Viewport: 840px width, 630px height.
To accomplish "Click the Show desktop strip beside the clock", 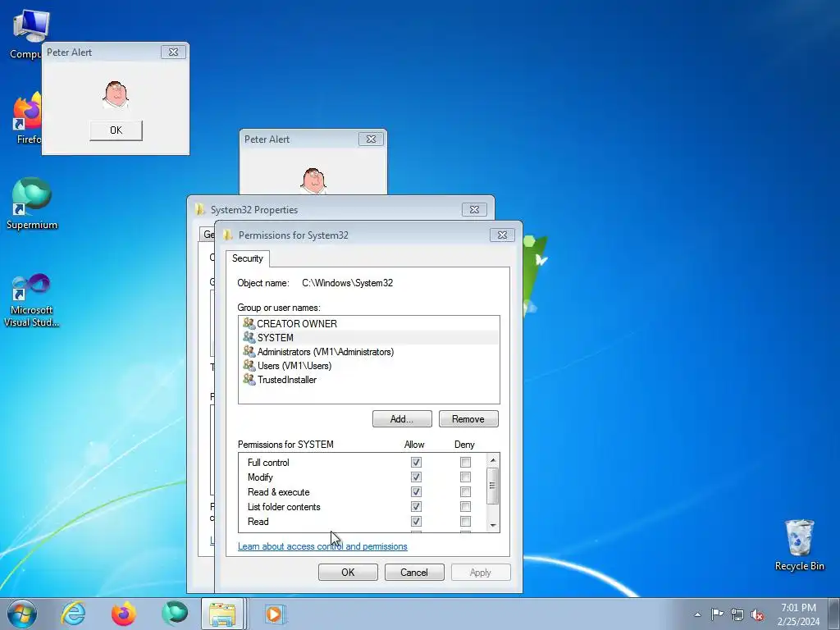I will [834, 614].
